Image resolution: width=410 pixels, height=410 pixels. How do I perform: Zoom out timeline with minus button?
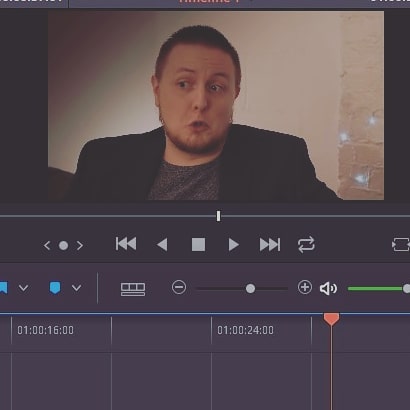pos(179,287)
